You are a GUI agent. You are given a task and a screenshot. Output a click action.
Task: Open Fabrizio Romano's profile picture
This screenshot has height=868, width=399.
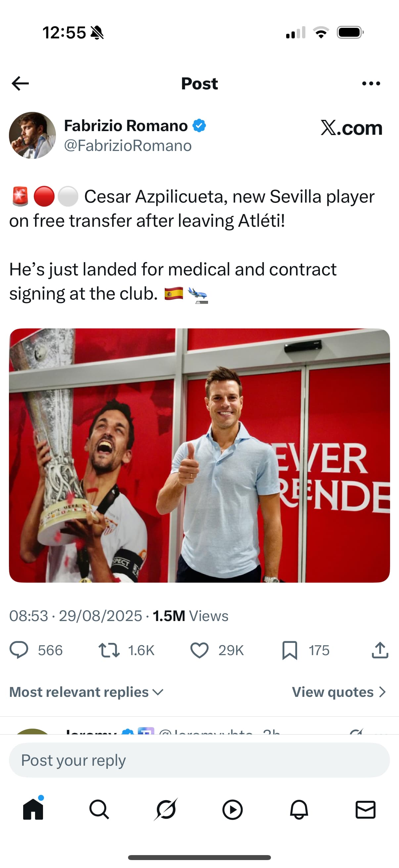pyautogui.click(x=32, y=135)
